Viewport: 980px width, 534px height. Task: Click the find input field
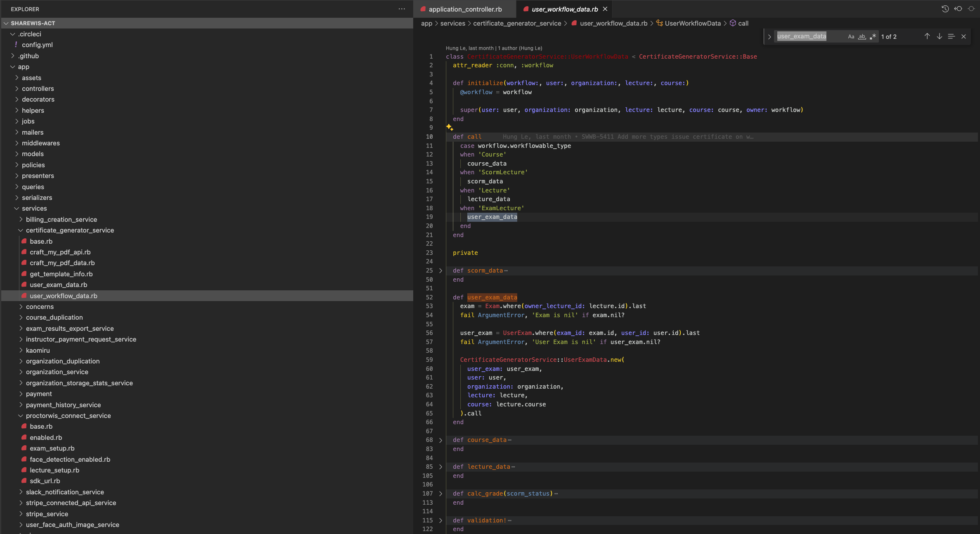809,36
